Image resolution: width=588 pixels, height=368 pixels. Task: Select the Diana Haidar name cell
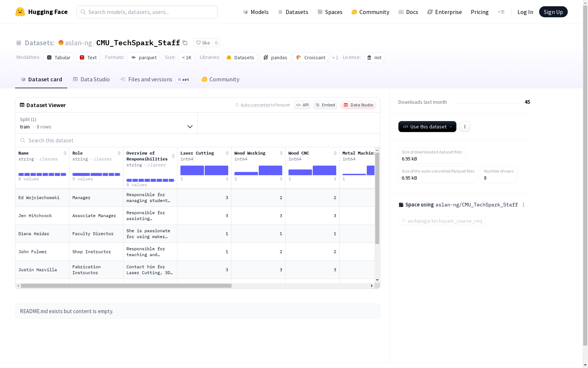click(x=42, y=234)
